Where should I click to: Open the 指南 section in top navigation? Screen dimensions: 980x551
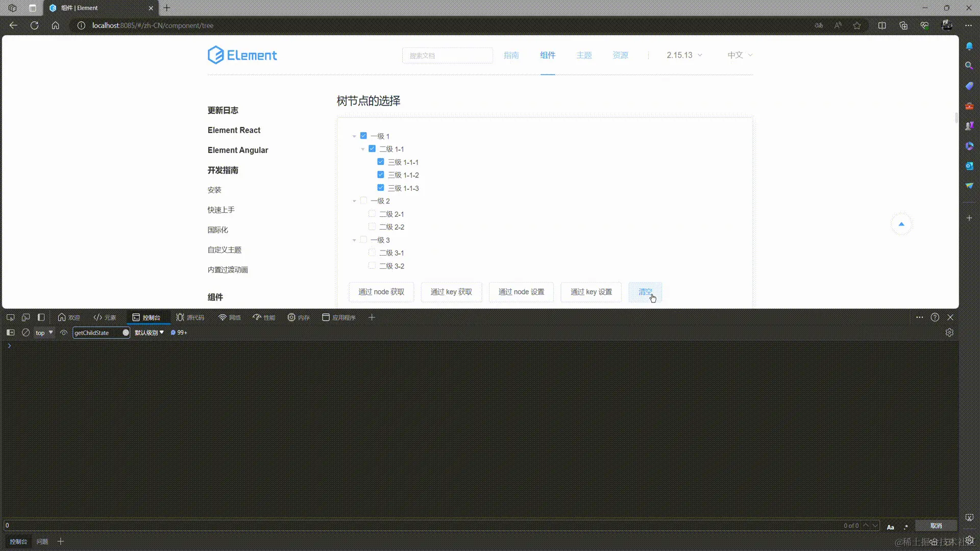coord(511,55)
